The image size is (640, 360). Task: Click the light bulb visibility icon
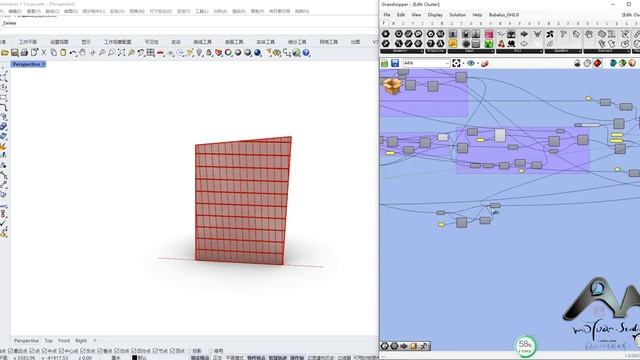(x=199, y=53)
